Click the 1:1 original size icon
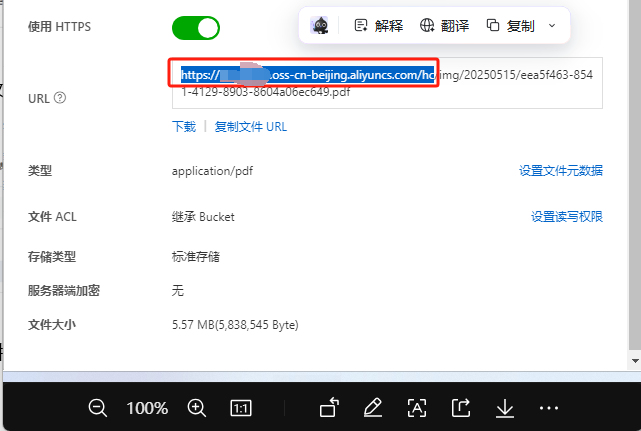This screenshot has height=431, width=641. point(241,408)
